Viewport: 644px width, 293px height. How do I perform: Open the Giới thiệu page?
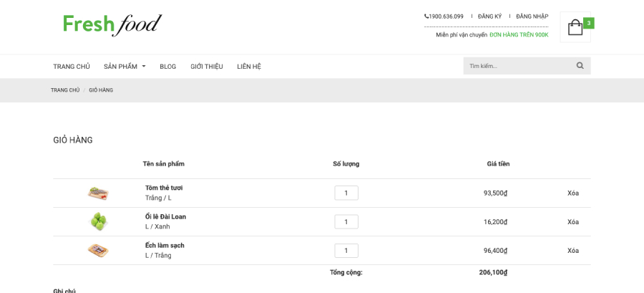(x=207, y=67)
